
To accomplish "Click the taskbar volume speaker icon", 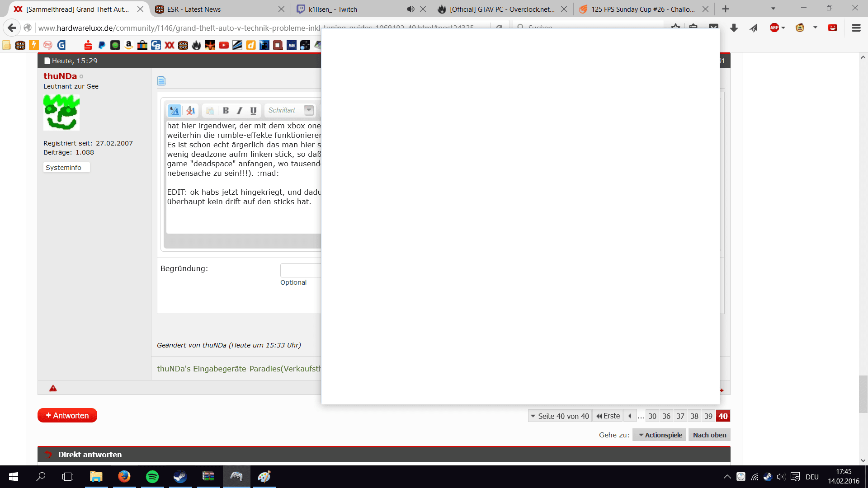I will point(781,477).
